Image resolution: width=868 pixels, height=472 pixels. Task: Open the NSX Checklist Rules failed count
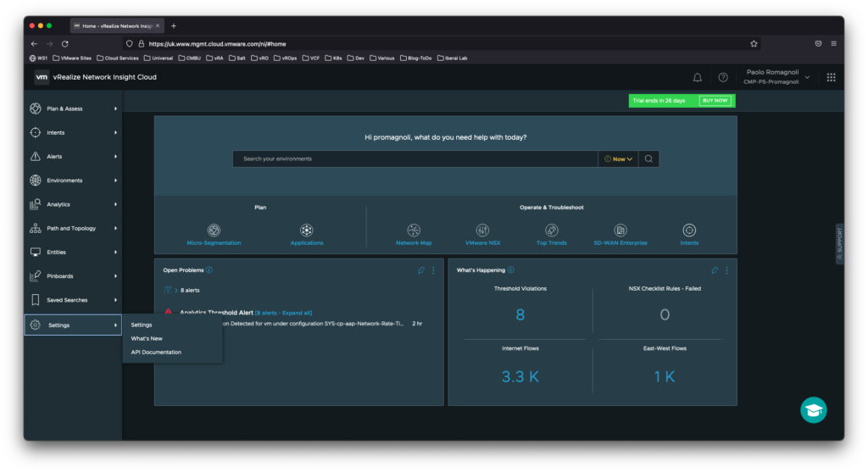665,315
